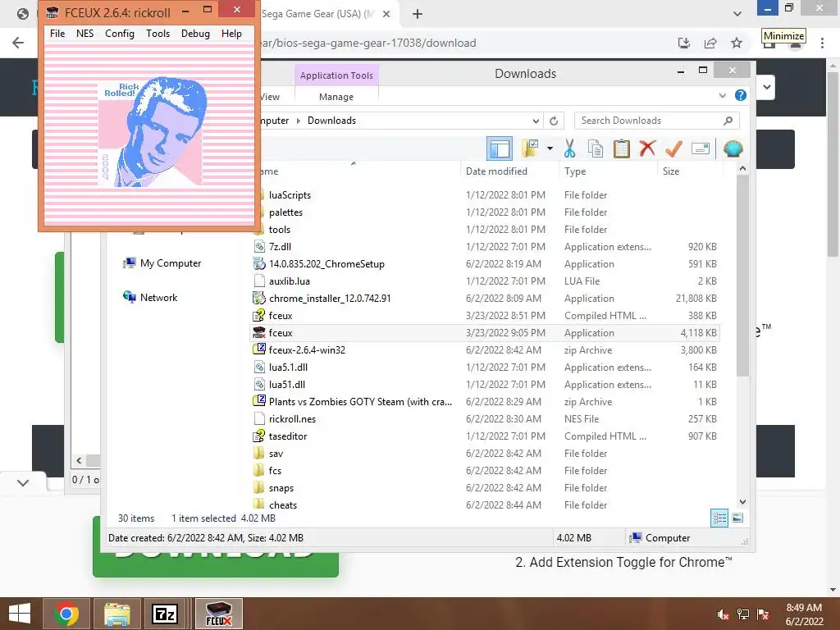Screen dimensions: 840x630
Task: Click Downloads in the address breadcrumb
Action: point(331,121)
